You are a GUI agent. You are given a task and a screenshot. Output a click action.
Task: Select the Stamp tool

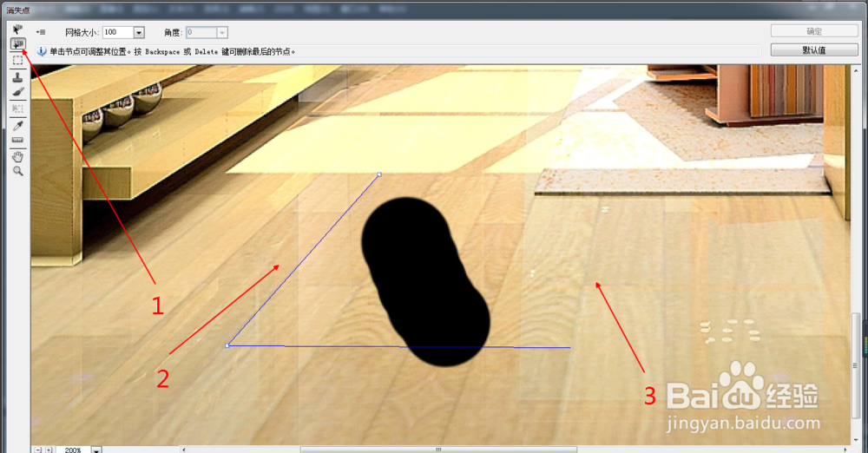[17, 77]
